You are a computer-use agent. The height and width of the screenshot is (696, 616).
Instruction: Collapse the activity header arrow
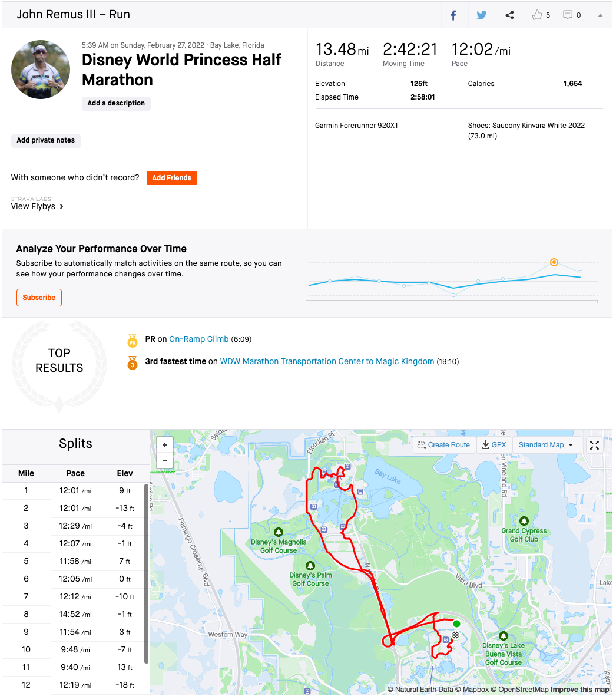[600, 15]
